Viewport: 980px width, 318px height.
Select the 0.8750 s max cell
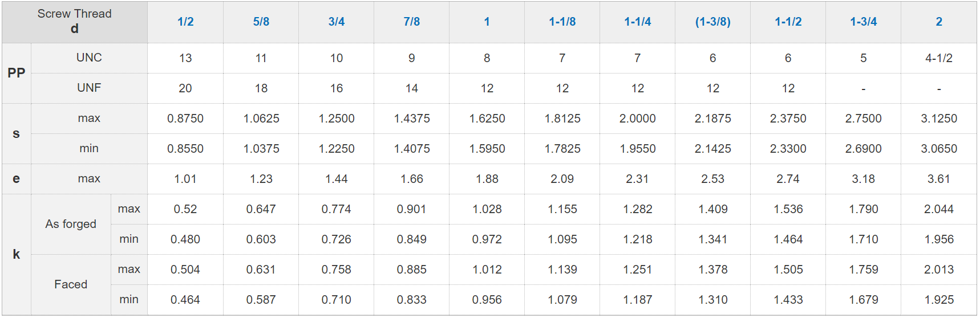(x=185, y=119)
